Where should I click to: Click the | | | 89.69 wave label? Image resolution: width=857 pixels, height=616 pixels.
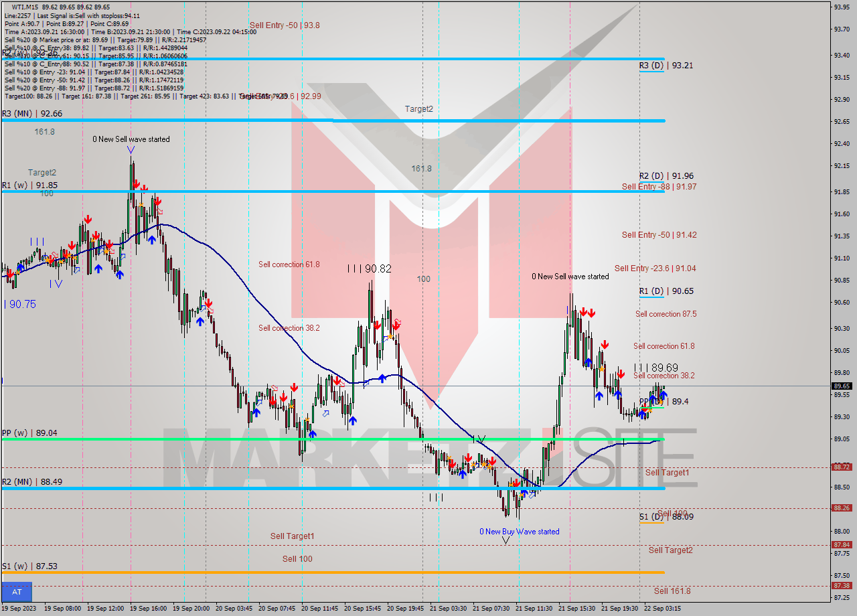655,368
